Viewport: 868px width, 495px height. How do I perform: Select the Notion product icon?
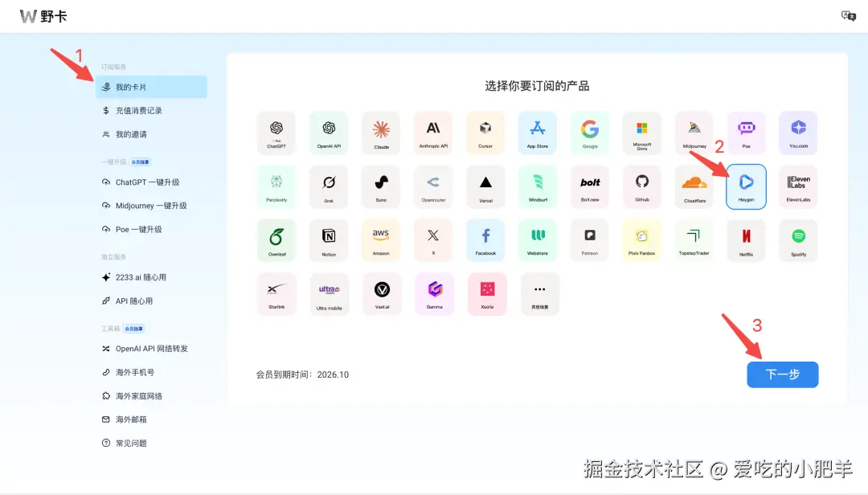(329, 239)
